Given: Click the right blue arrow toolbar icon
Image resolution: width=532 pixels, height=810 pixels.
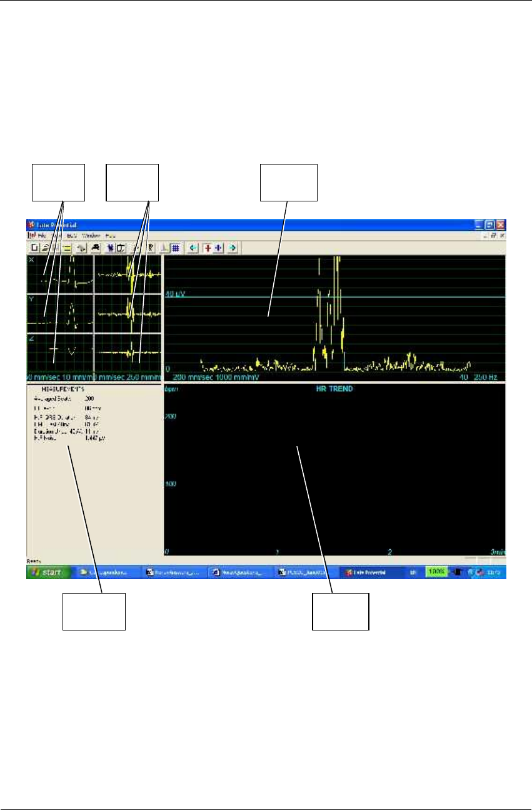Looking at the screenshot, I should (233, 248).
